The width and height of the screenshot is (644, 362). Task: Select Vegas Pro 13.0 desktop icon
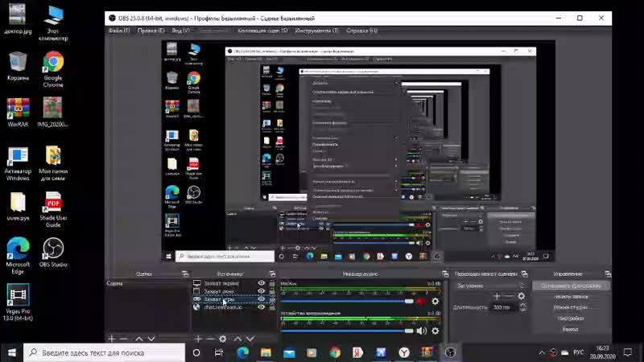(18, 302)
